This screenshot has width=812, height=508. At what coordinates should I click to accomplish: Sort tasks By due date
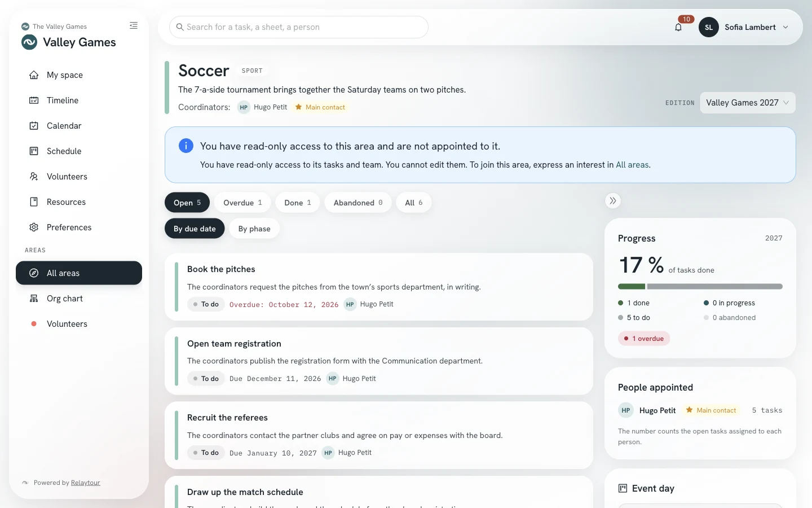195,229
